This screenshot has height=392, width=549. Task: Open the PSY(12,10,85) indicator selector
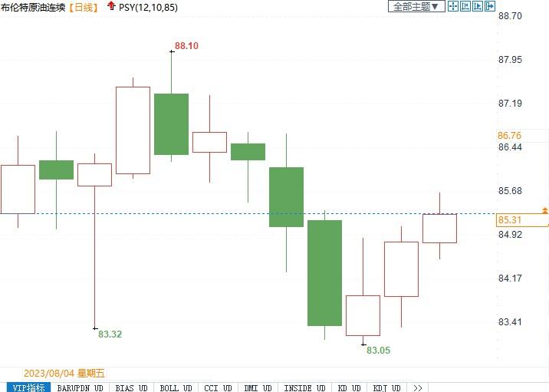[x=148, y=6]
